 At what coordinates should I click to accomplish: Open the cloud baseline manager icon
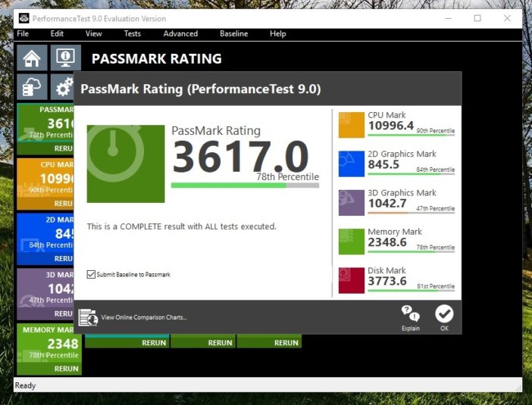tap(32, 86)
